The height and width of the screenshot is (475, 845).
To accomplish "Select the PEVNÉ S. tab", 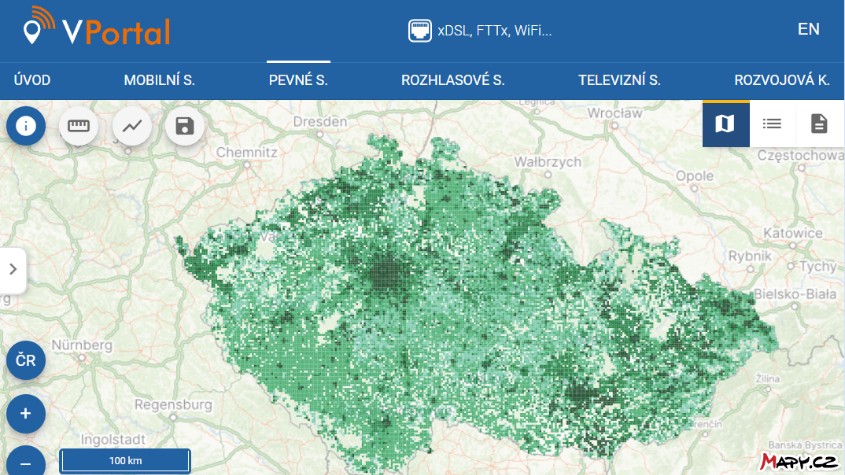I will (x=298, y=80).
